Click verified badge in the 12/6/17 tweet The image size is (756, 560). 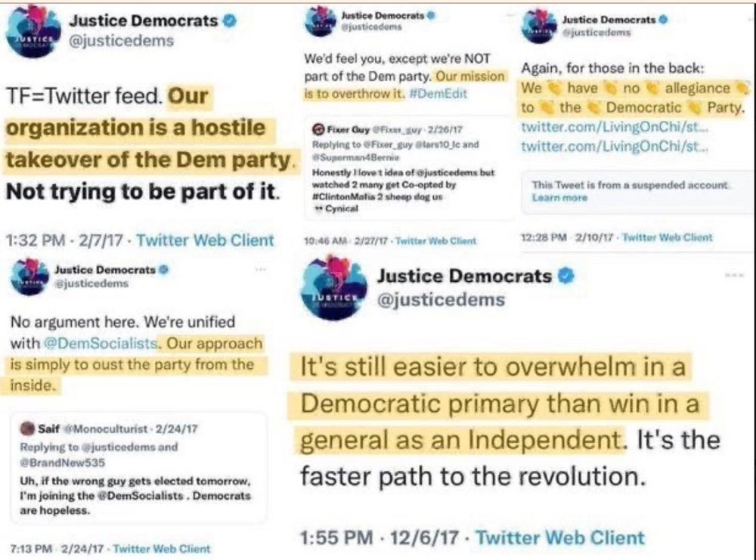[x=566, y=276]
